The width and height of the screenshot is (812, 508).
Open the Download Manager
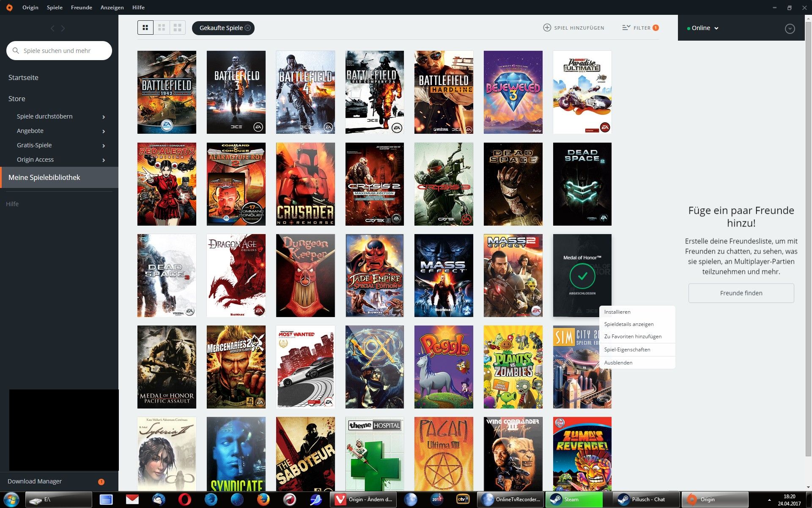tap(35, 481)
